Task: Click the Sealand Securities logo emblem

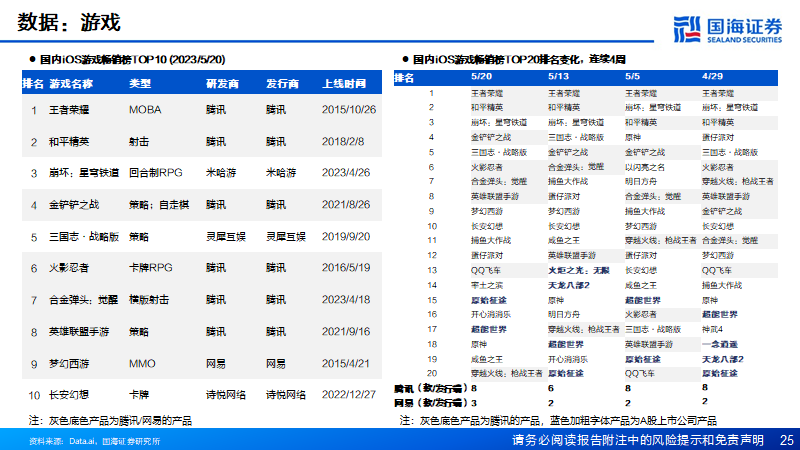Action: [x=687, y=29]
